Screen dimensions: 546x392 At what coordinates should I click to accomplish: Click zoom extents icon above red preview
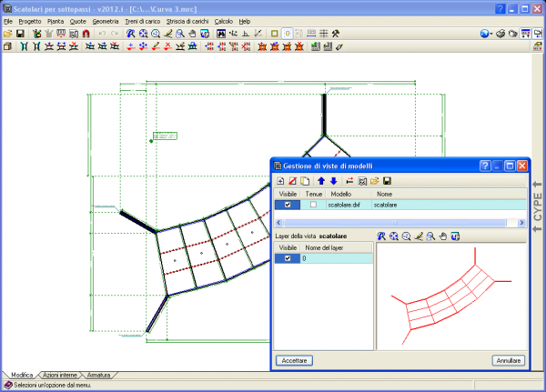[x=394, y=236]
